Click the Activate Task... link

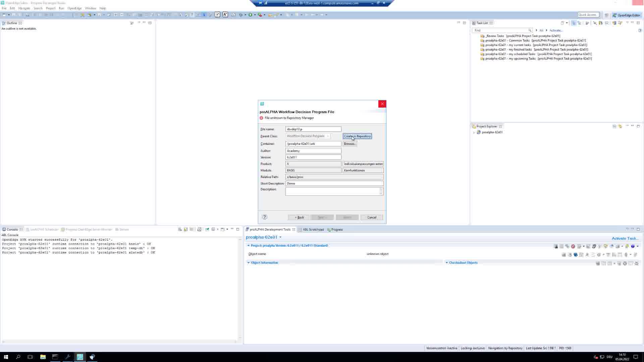click(625, 238)
